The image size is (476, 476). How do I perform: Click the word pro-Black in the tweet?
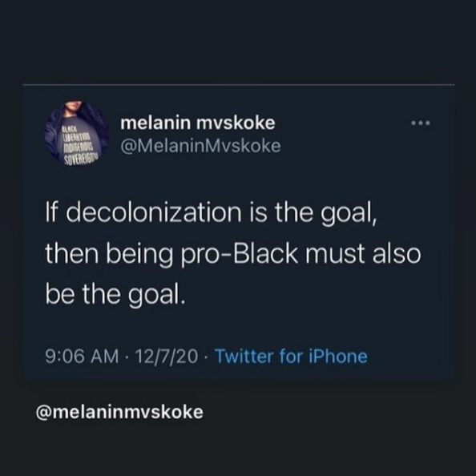tap(240, 253)
